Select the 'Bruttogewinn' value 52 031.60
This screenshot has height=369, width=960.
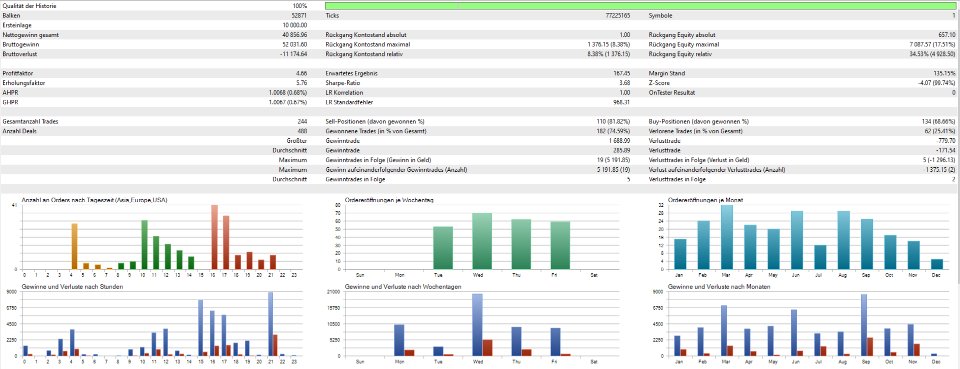[x=295, y=44]
